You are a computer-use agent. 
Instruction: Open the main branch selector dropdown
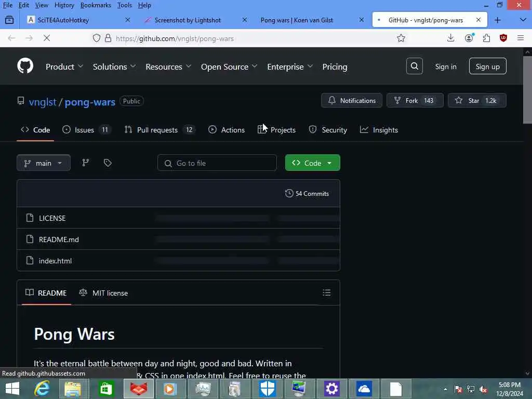44,163
